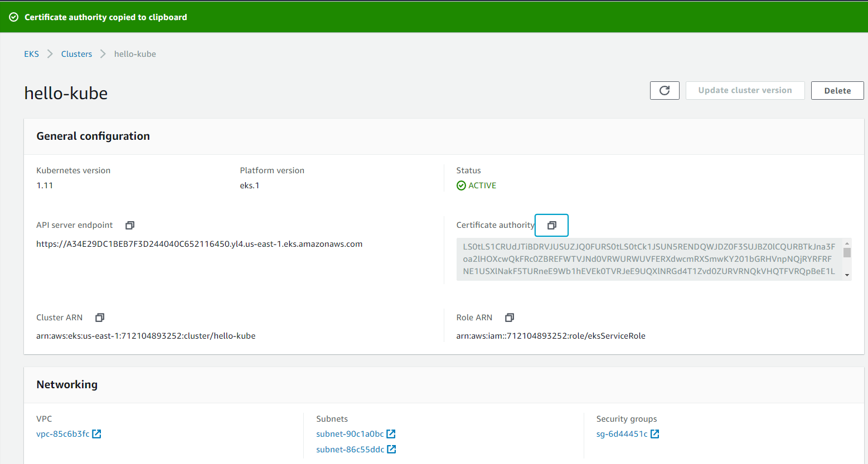Click Platform version value eks.1
Viewport: 868px width, 464px height.
click(250, 185)
